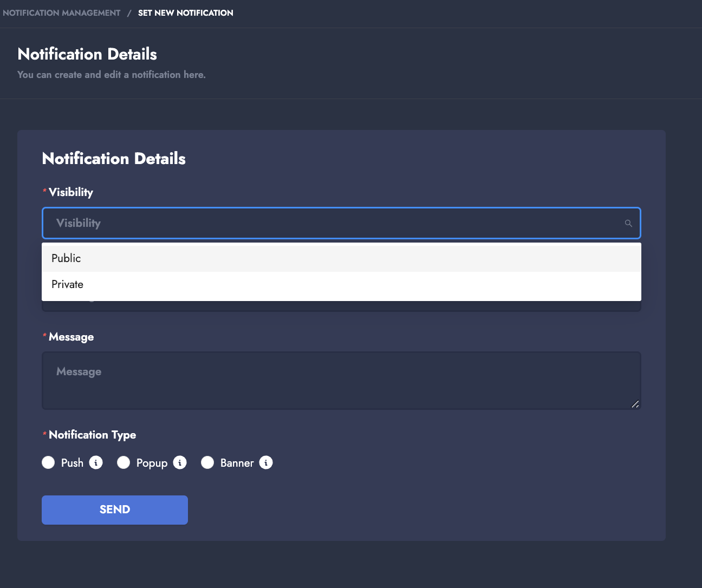702x588 pixels.
Task: Click the info icon beside Popup
Action: click(180, 463)
